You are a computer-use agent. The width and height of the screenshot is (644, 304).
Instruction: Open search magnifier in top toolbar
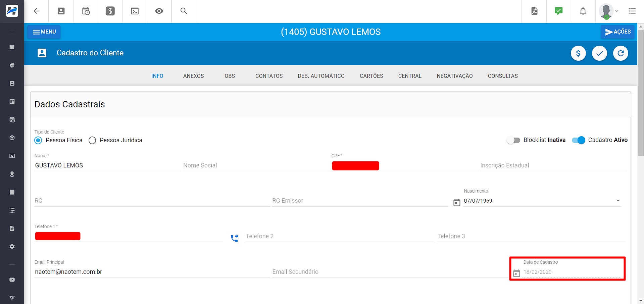pyautogui.click(x=184, y=11)
